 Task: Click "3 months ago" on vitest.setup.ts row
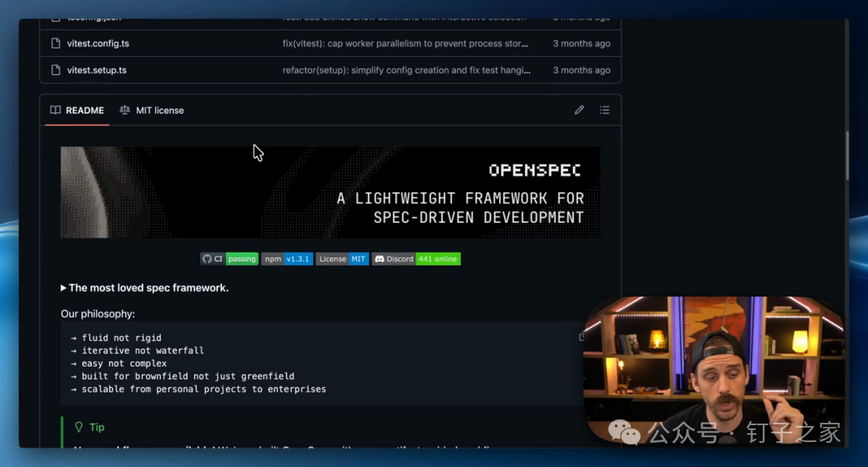pyautogui.click(x=581, y=70)
